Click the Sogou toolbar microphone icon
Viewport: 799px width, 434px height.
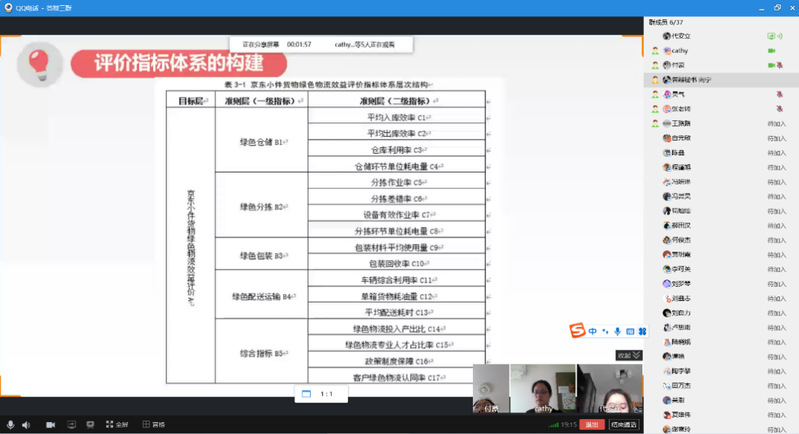[617, 331]
